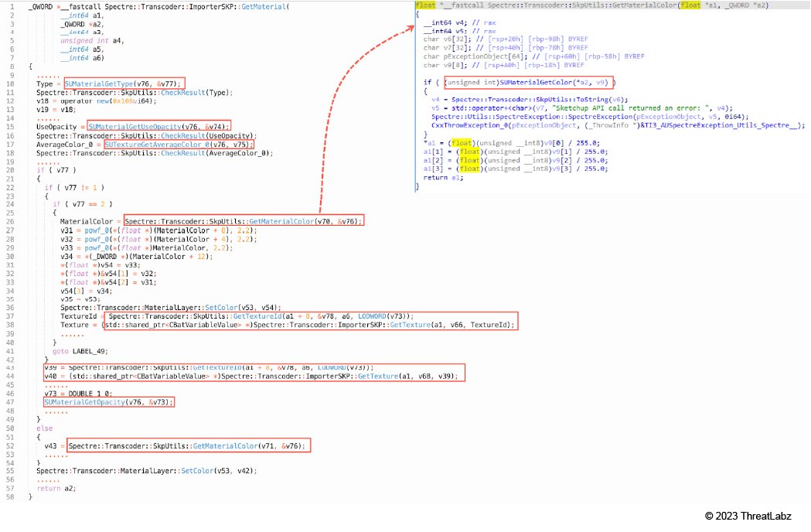Click the boxed SUMaterialGetColor(*a2, v9) call
Viewport: 811px width, 532px height.
pyautogui.click(x=529, y=82)
